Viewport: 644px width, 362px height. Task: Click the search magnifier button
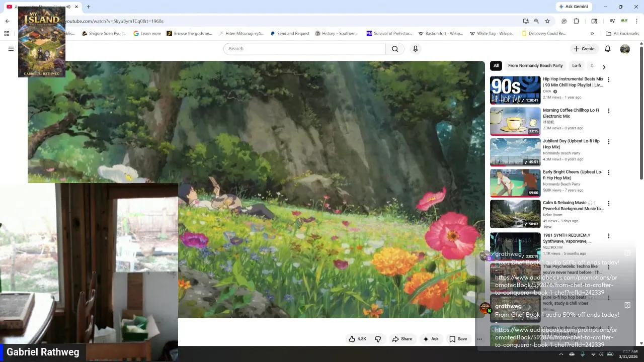pyautogui.click(x=395, y=49)
